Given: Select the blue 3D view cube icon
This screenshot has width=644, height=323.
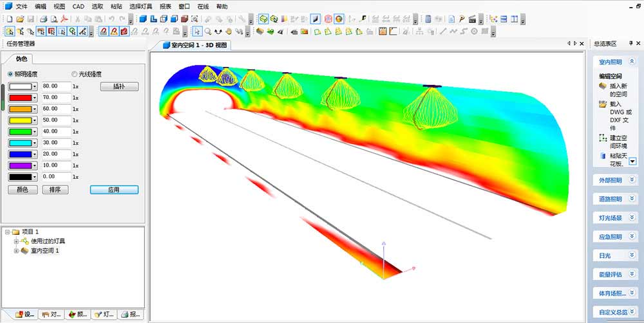Looking at the screenshot, I should pyautogui.click(x=143, y=19).
